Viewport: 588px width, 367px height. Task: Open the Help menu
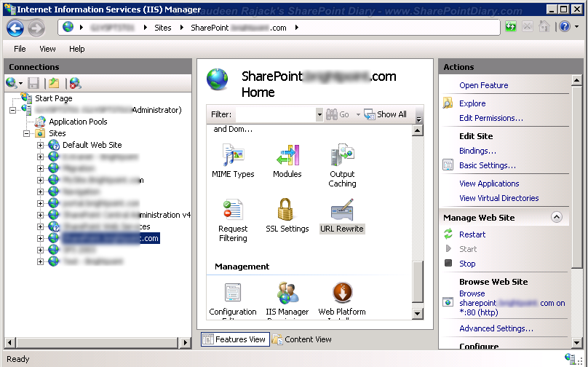pyautogui.click(x=77, y=49)
